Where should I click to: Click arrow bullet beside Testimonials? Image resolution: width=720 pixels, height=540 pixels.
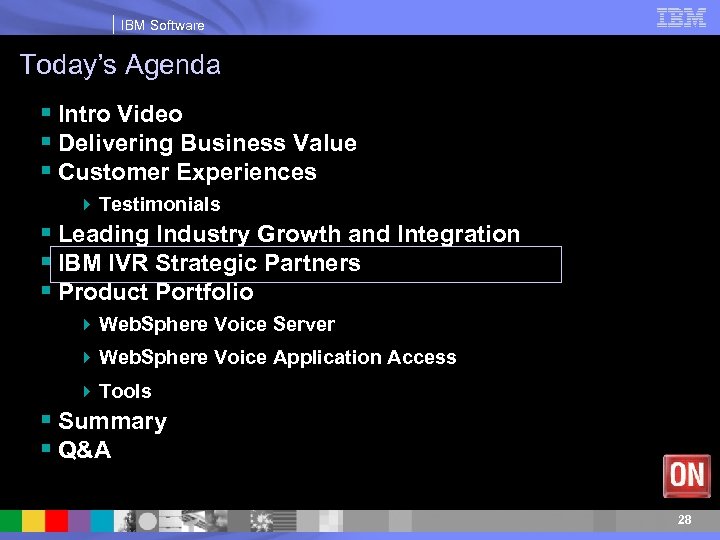[87, 204]
